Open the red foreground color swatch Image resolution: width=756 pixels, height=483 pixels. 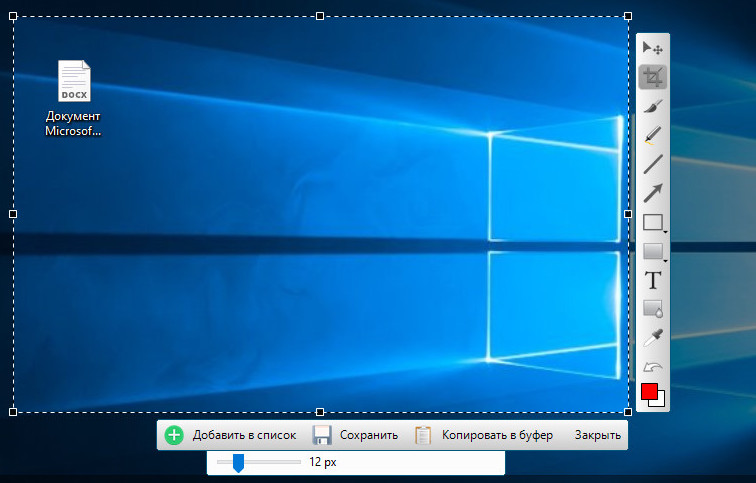coord(648,391)
